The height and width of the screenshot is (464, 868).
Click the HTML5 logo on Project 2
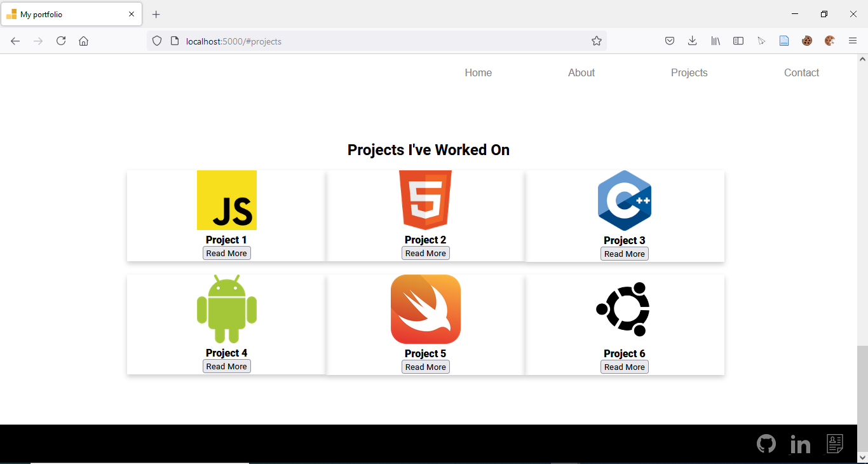(426, 200)
